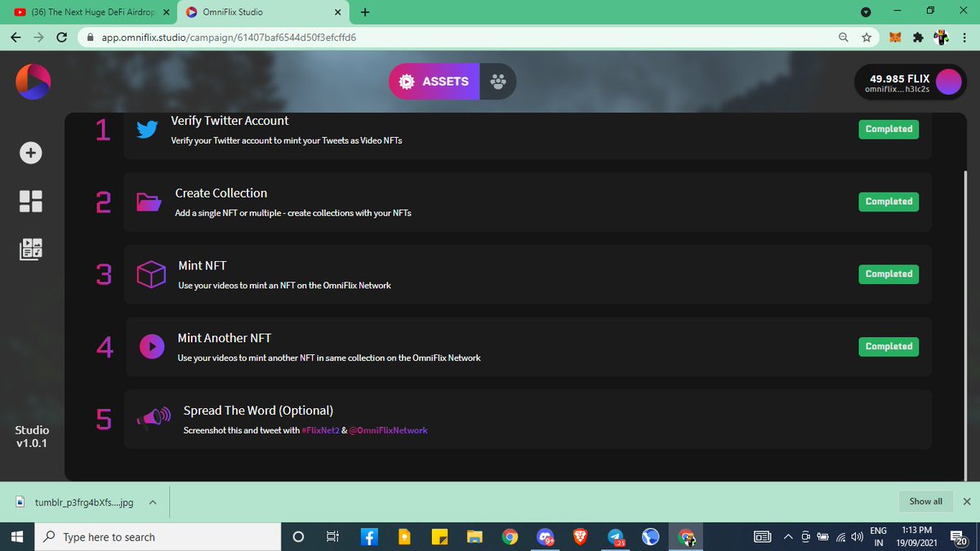Click the purple account avatar circle
Image resolution: width=980 pixels, height=551 pixels.
948,82
